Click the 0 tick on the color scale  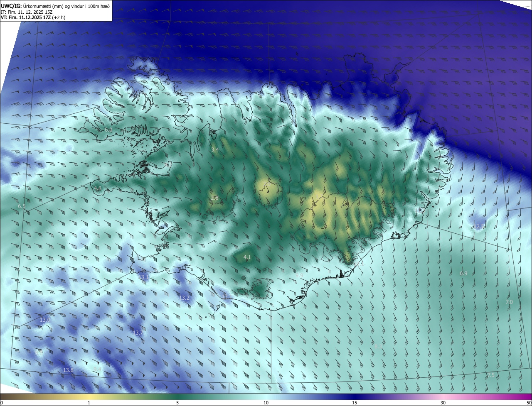click(2, 403)
